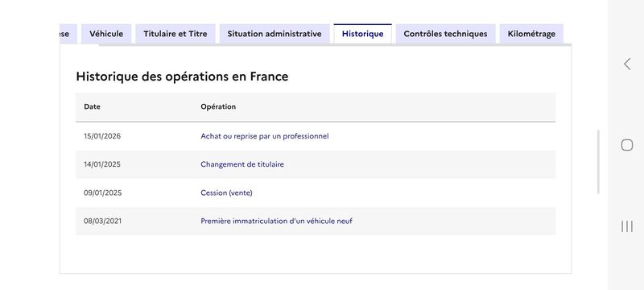Select Première immatriculation d'un véhicule neuf
Image resolution: width=644 pixels, height=290 pixels.
(x=276, y=221)
